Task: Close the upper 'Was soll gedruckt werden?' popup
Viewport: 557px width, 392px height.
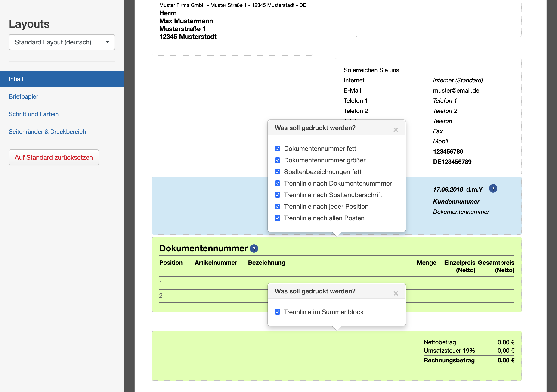Action: coord(396,130)
